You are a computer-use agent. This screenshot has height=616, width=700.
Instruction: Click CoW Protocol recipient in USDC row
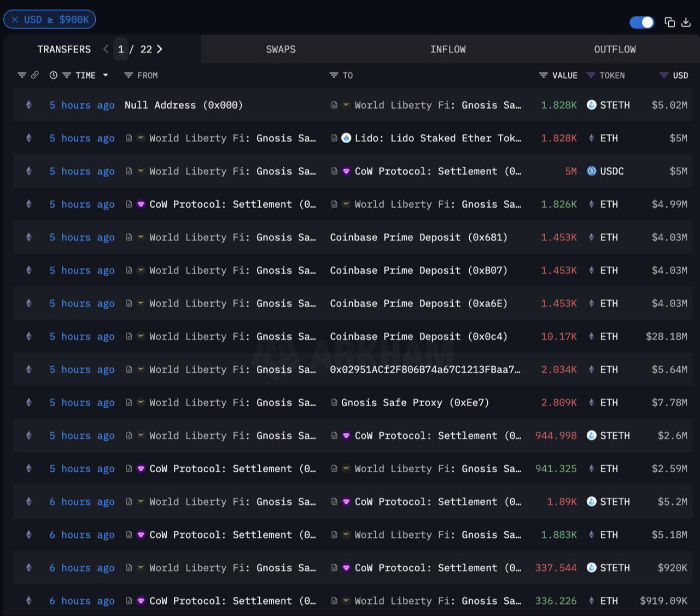click(438, 171)
